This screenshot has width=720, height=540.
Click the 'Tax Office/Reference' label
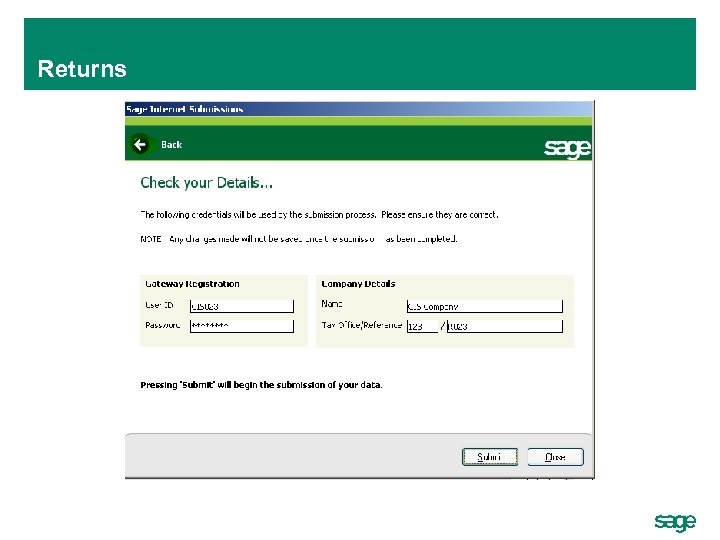coord(361,325)
